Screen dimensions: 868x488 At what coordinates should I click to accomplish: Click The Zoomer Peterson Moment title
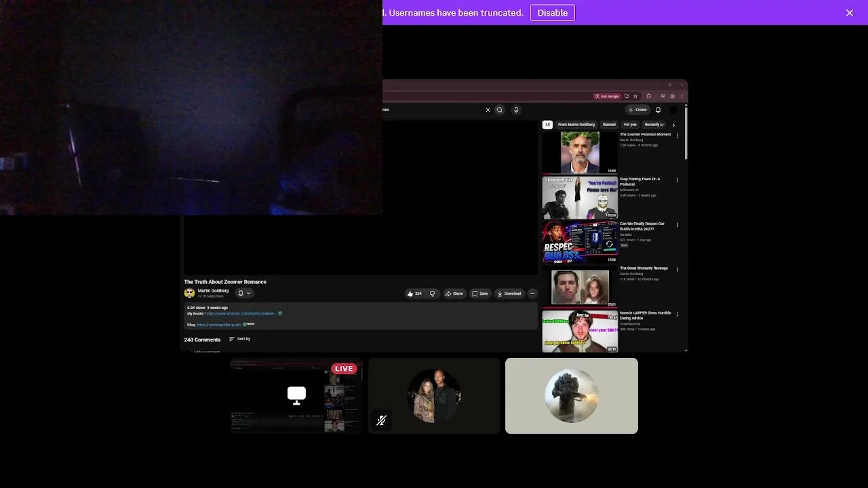click(645, 134)
